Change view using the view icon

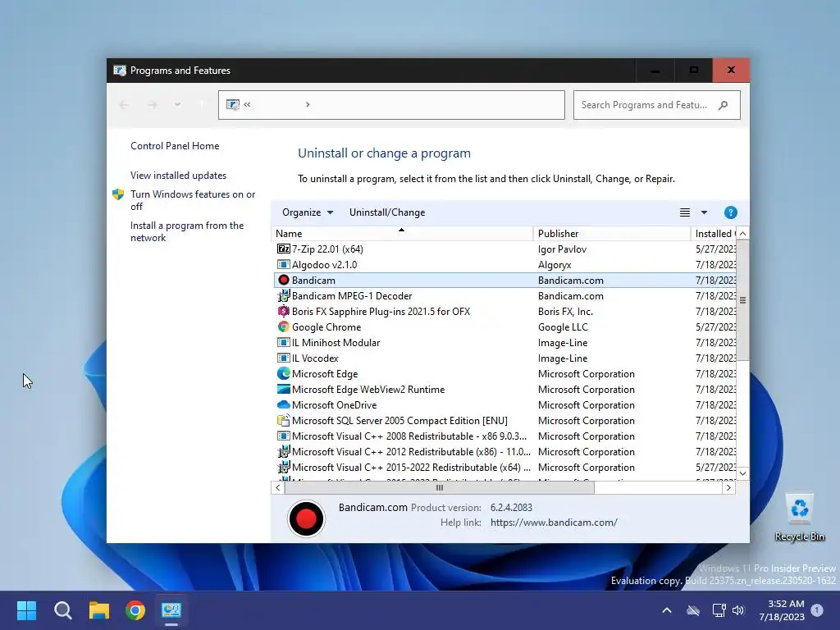(x=685, y=212)
